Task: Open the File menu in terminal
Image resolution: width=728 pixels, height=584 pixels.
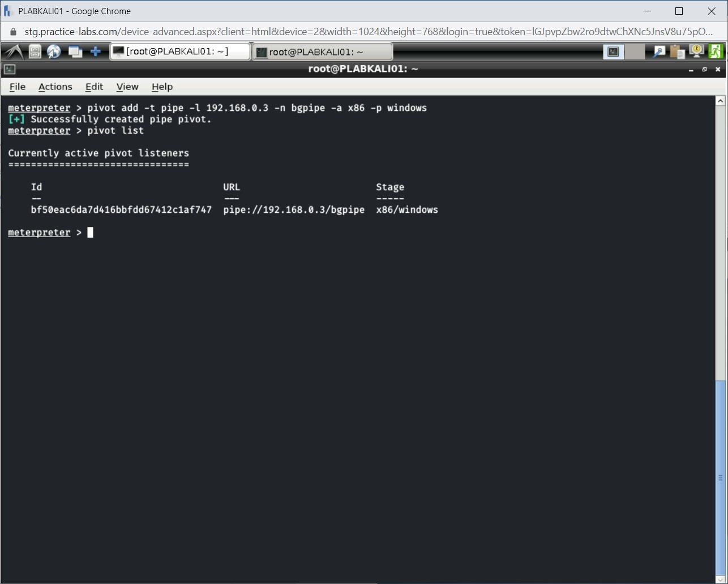Action: tap(18, 87)
